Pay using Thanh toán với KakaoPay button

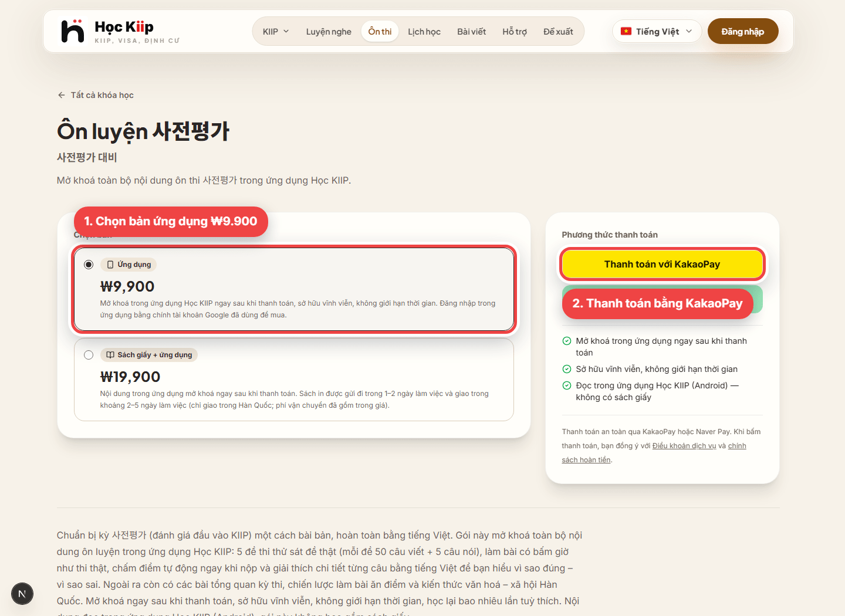(663, 264)
